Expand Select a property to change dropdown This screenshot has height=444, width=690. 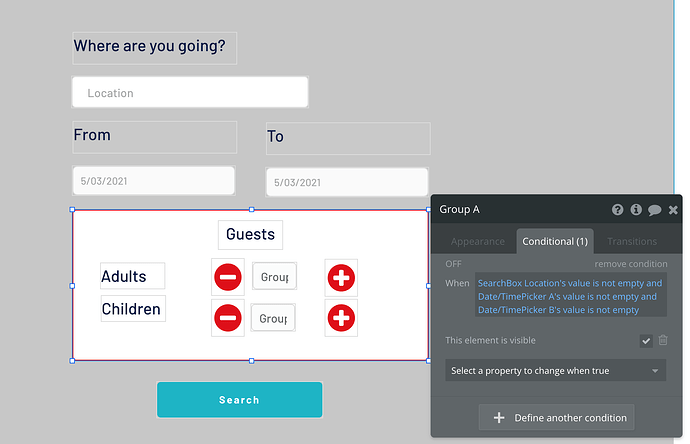click(555, 371)
